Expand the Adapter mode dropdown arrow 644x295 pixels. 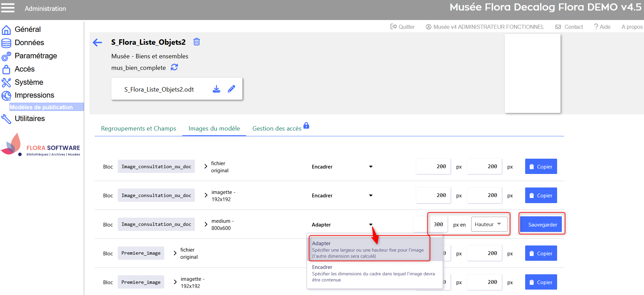point(371,224)
